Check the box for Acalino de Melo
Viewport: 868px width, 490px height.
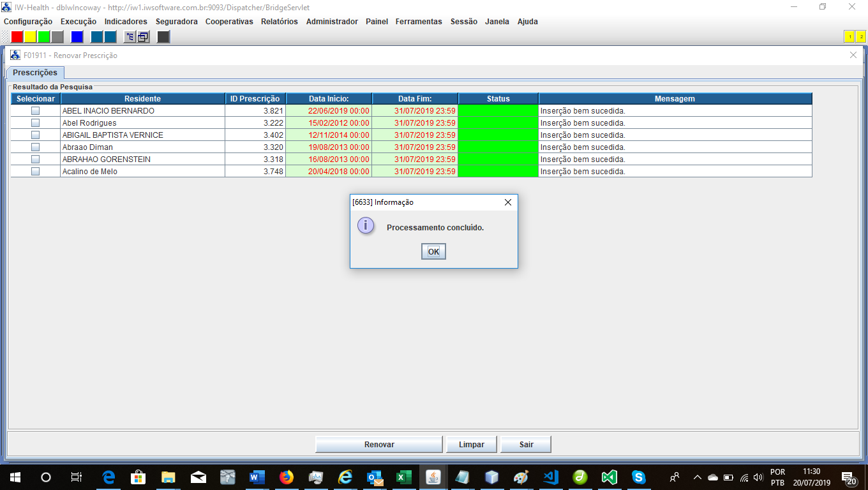[x=36, y=172]
